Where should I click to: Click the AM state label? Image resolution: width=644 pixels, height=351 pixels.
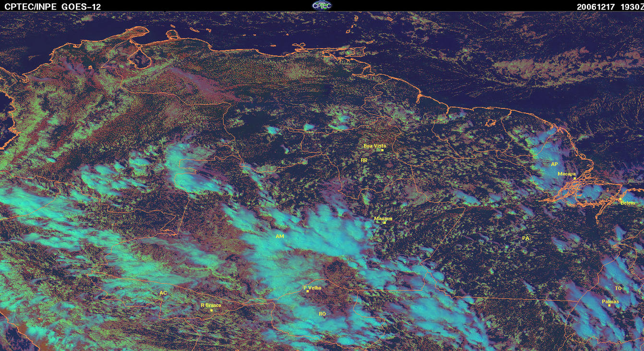point(280,237)
